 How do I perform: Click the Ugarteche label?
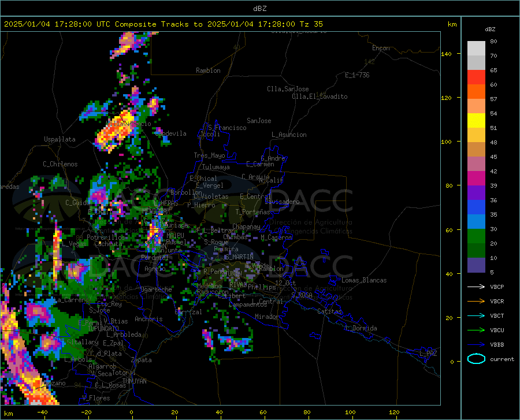(x=156, y=289)
